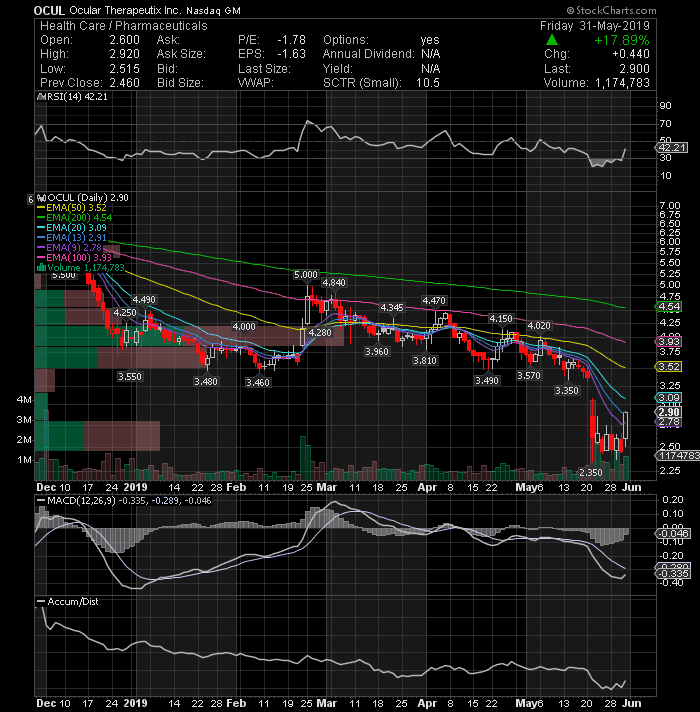Click the Last price 2.900 in header
This screenshot has height=712, width=700.
click(634, 69)
